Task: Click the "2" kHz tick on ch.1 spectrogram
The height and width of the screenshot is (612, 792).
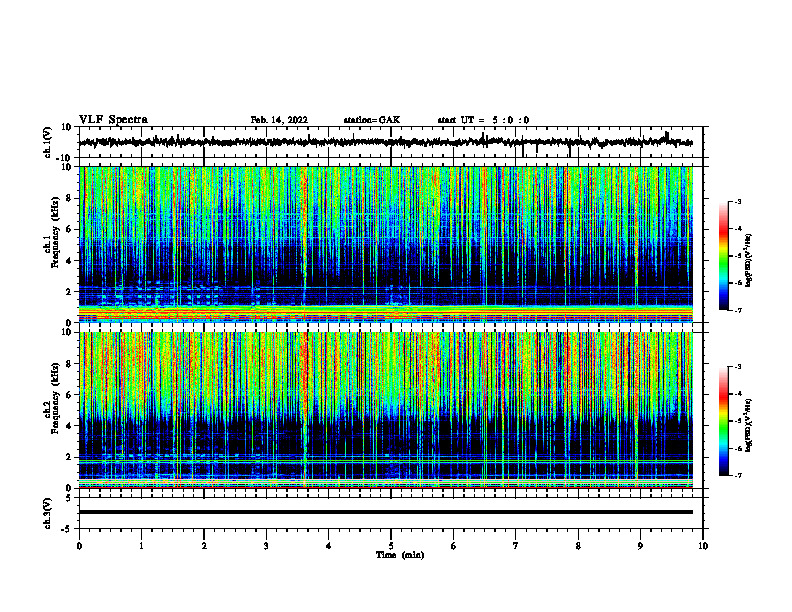Action: pos(69,291)
